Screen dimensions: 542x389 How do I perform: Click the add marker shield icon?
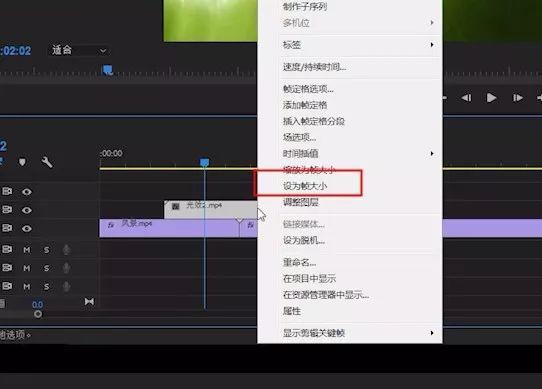(x=22, y=162)
